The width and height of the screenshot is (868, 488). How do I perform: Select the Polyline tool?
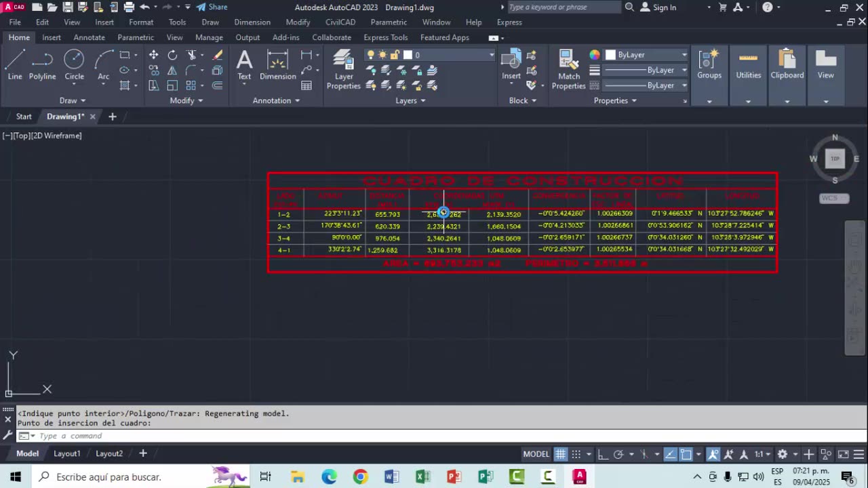pyautogui.click(x=42, y=65)
